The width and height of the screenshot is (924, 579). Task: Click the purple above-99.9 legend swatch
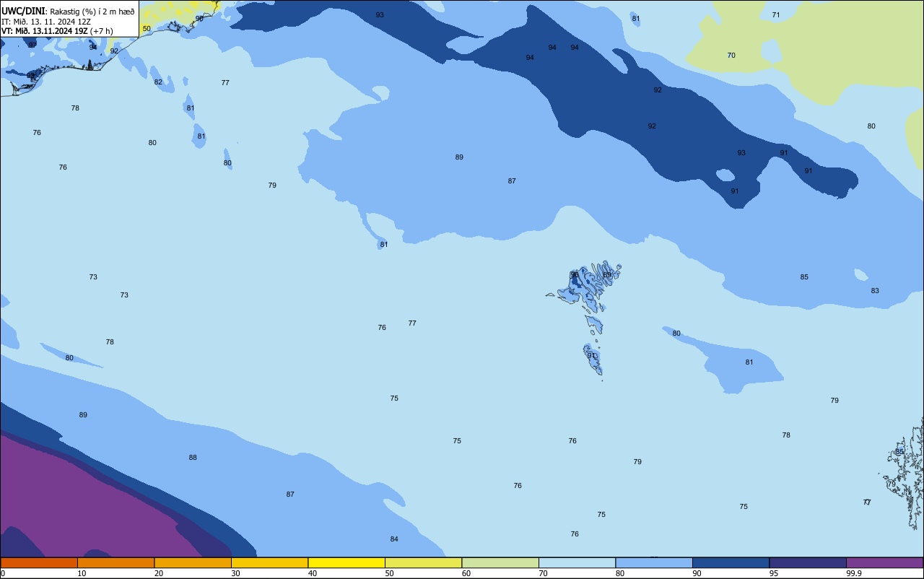pos(884,562)
